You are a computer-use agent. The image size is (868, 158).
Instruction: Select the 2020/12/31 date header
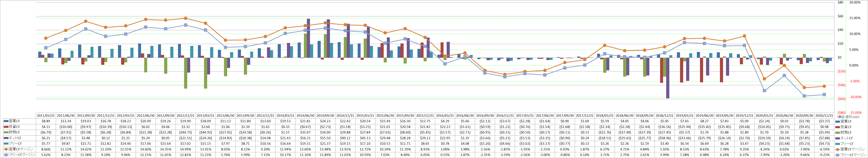point(825,115)
